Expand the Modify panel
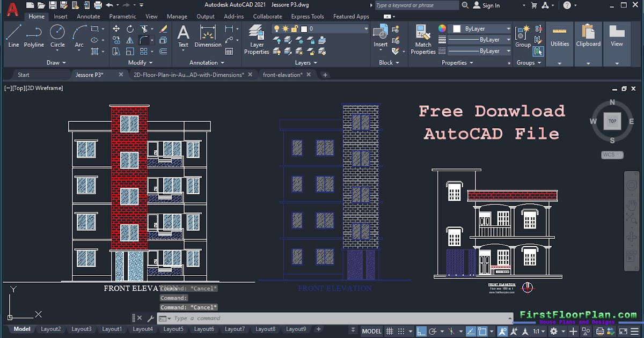 click(140, 63)
